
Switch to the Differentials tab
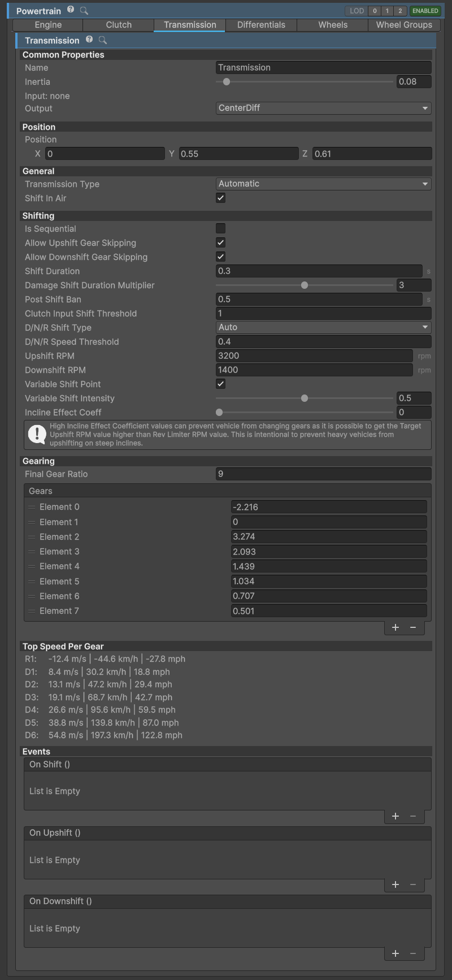[x=261, y=25]
